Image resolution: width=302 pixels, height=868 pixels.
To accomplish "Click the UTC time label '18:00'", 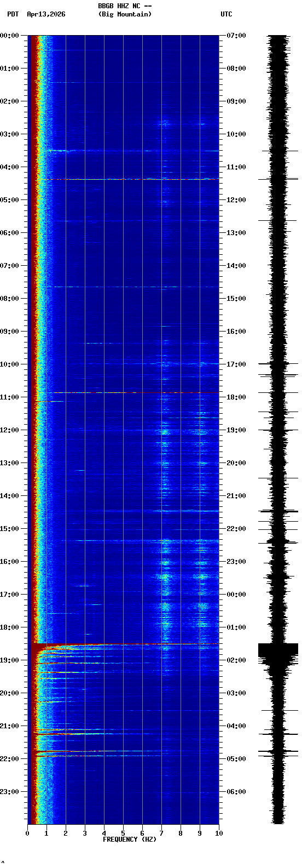I will coord(236,397).
